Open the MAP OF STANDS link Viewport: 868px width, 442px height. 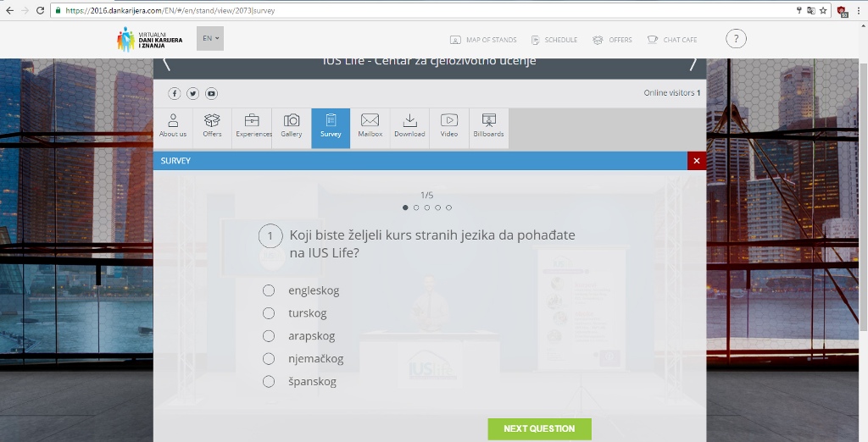(x=483, y=40)
